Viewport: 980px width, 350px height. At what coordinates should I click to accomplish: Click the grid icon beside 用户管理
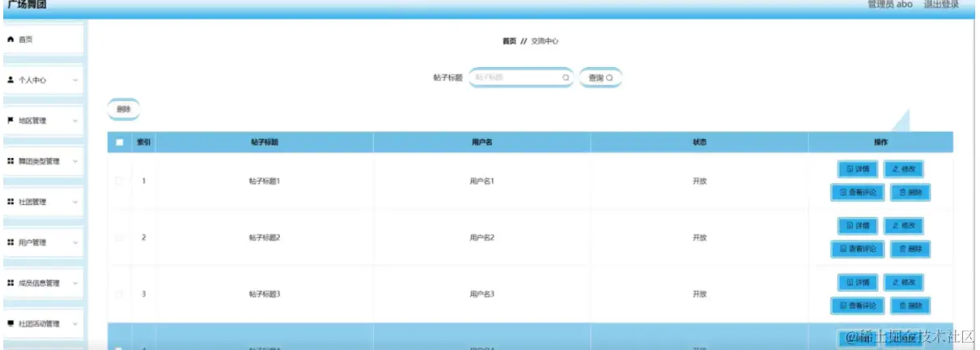coord(11,242)
